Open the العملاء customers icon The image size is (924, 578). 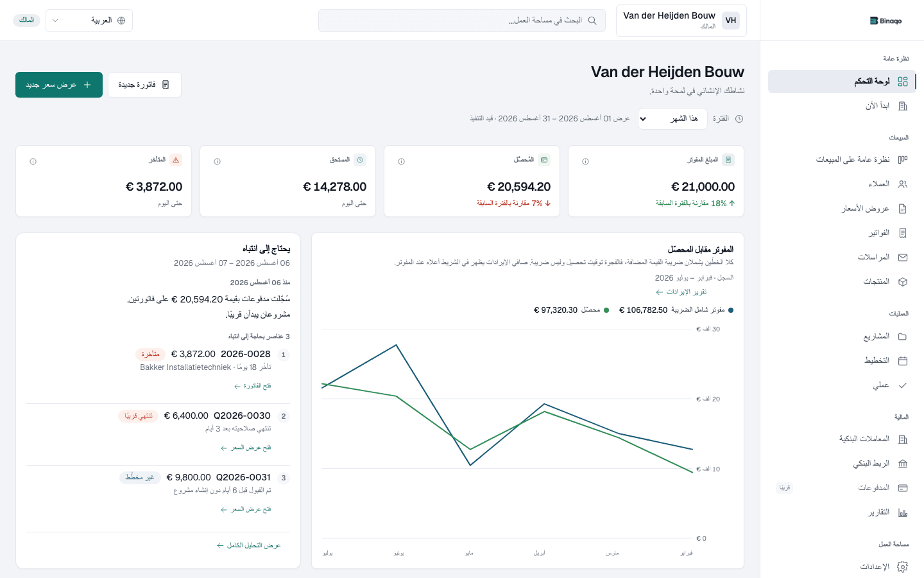(903, 184)
